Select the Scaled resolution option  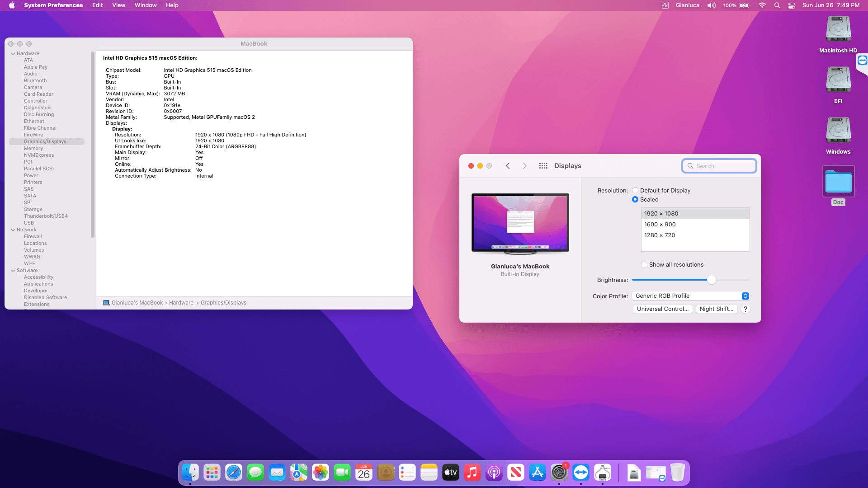click(x=635, y=199)
